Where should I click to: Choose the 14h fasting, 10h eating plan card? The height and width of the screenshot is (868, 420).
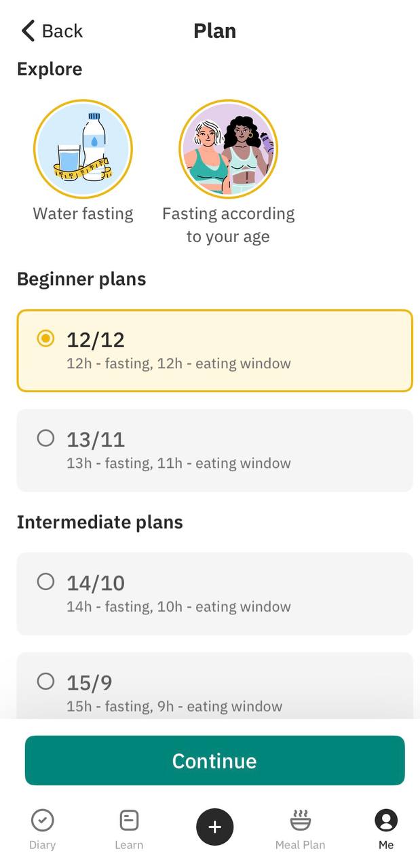click(214, 593)
